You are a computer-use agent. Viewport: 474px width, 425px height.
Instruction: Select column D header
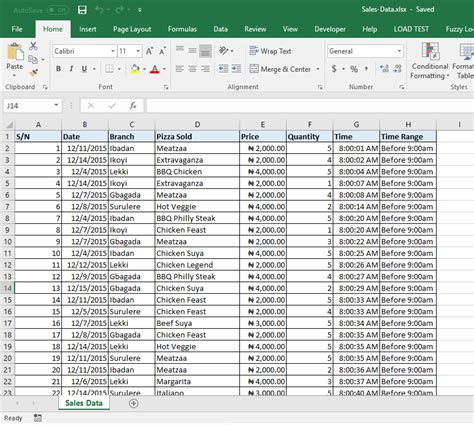pyautogui.click(x=197, y=125)
